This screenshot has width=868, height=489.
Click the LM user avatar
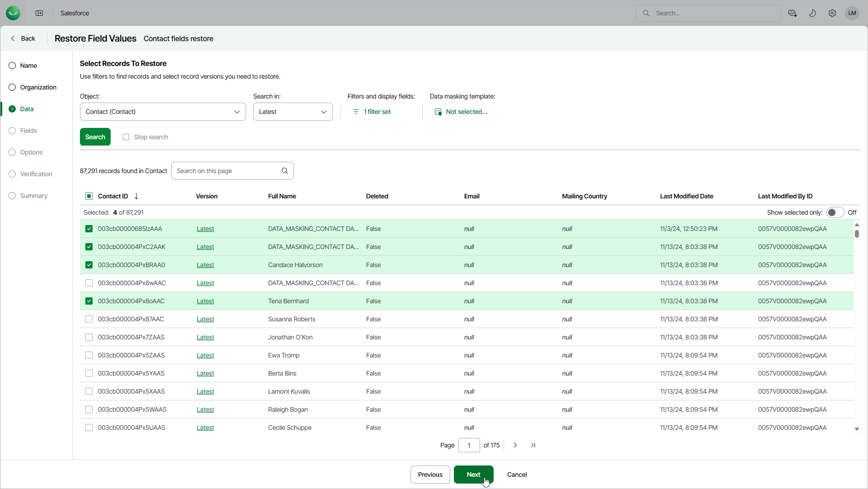[852, 13]
